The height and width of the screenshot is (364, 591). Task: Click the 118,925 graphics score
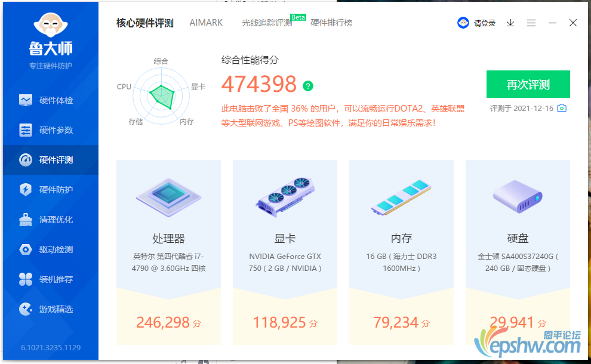(x=279, y=322)
